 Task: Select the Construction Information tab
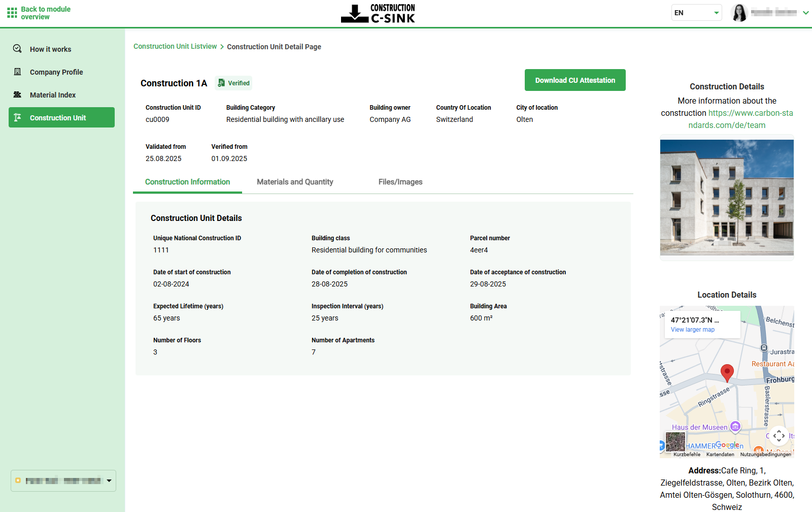click(x=187, y=182)
